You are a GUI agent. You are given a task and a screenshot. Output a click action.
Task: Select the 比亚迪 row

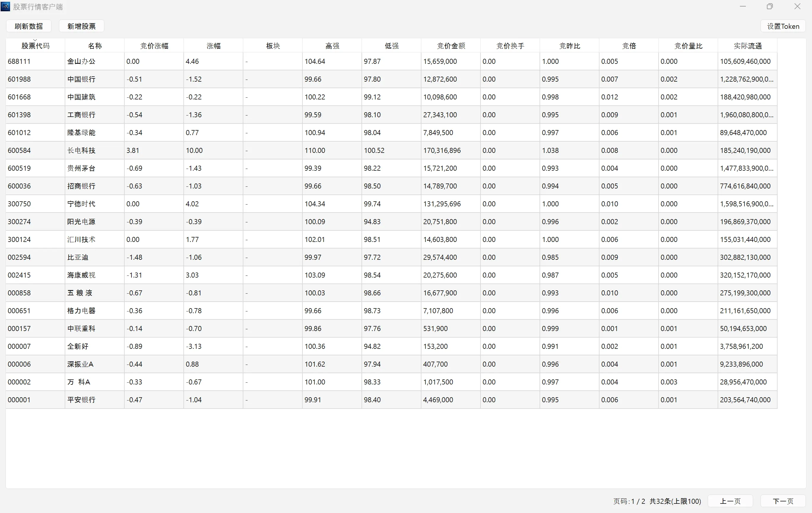click(391, 257)
